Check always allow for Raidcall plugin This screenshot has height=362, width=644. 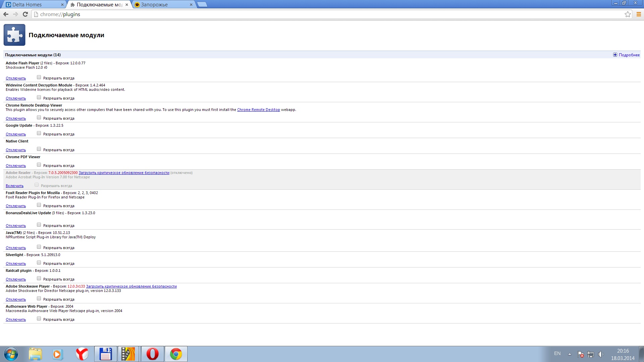tap(39, 279)
